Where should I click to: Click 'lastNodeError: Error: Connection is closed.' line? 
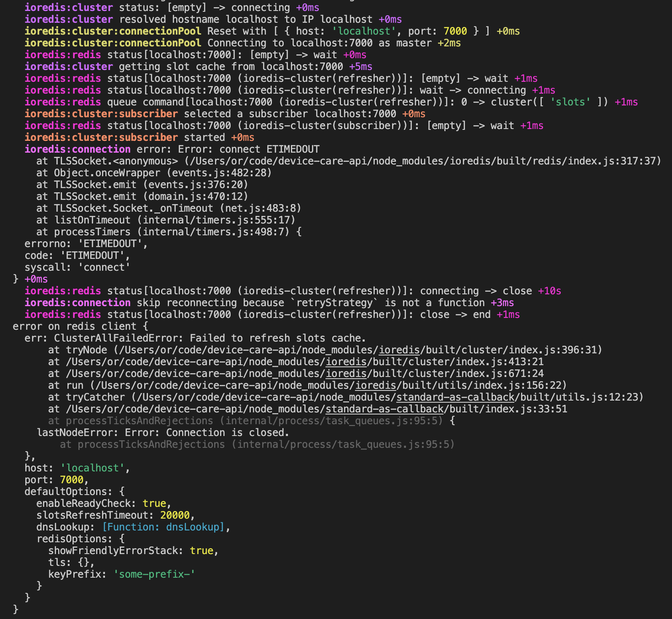click(163, 433)
